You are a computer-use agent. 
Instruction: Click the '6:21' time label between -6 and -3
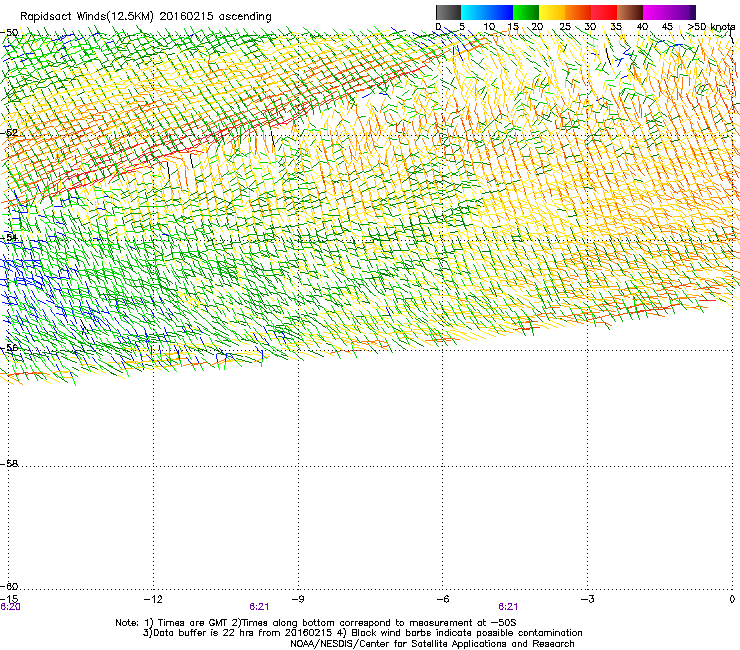(x=508, y=607)
